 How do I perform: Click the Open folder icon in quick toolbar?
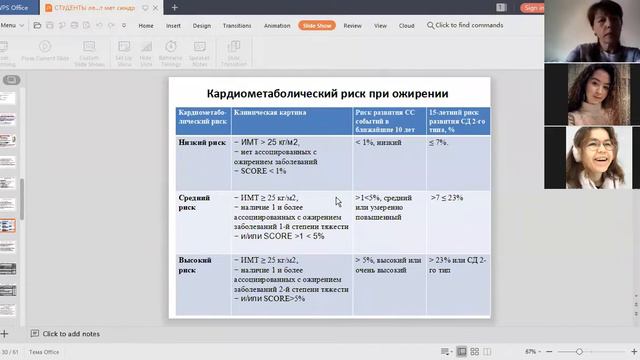click(37, 25)
